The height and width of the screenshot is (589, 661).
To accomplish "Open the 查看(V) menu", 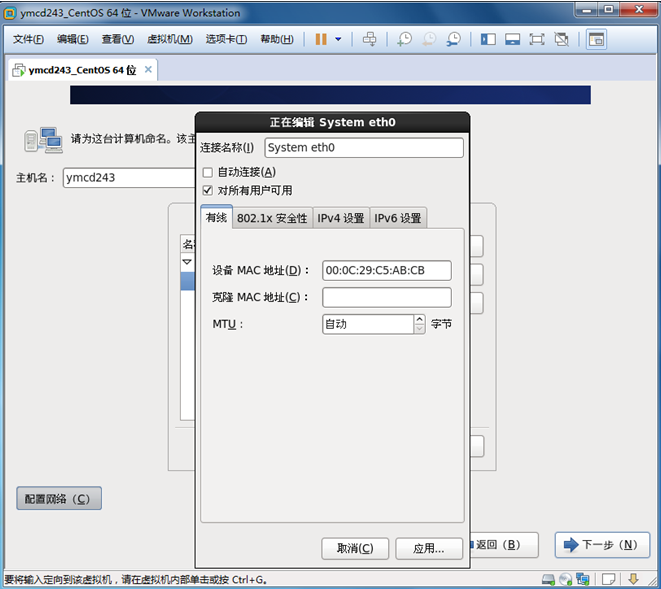I will click(118, 39).
